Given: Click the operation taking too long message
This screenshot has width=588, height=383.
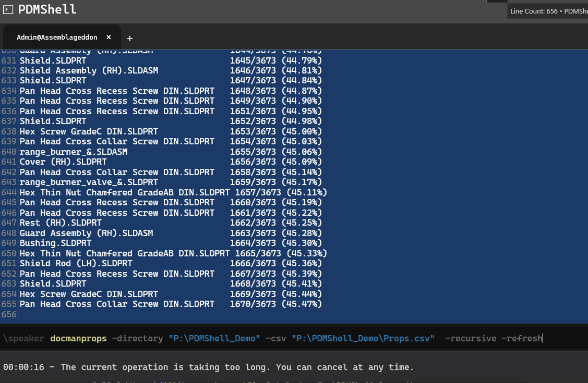Looking at the screenshot, I should pos(209,367).
